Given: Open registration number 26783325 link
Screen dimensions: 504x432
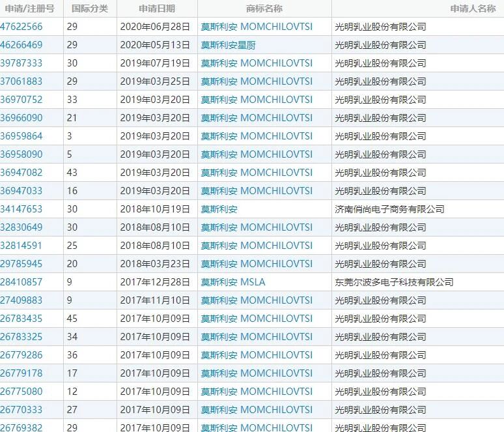Looking at the screenshot, I should click(21, 337).
